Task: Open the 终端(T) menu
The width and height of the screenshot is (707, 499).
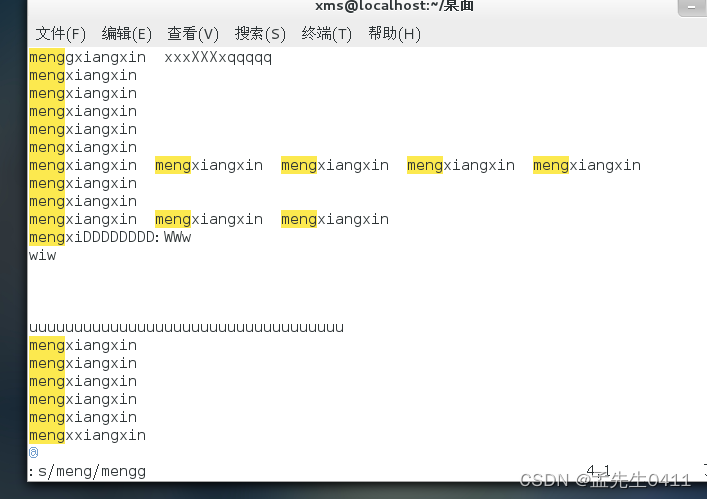Action: click(x=326, y=34)
